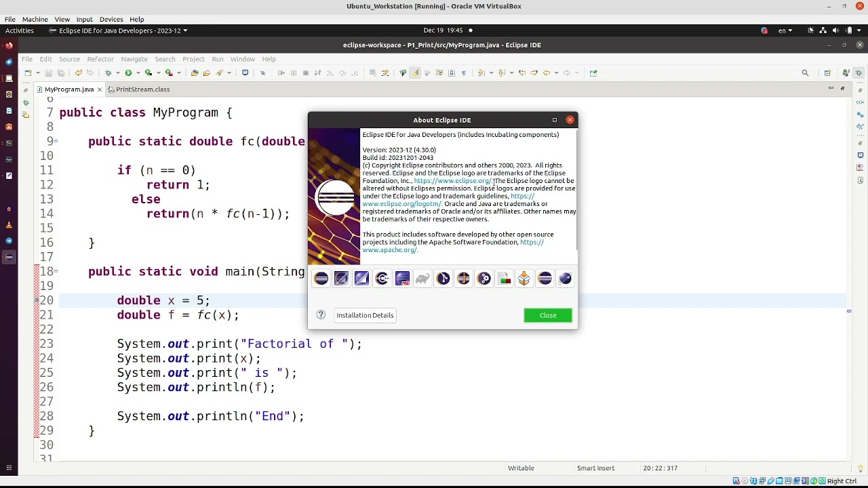Open the External Tools dropdown arrow
This screenshot has height=488, width=868.
point(179,73)
